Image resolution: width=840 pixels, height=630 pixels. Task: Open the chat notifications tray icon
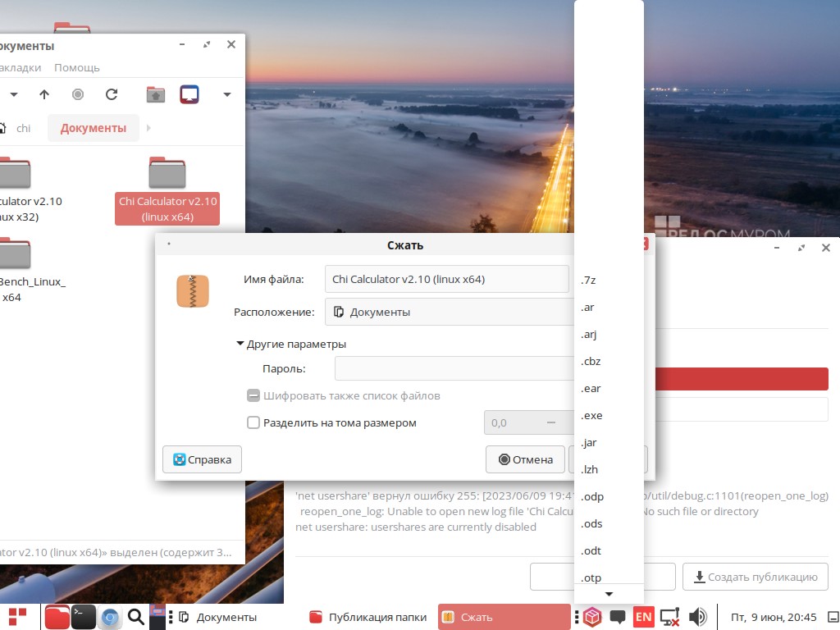tap(618, 617)
